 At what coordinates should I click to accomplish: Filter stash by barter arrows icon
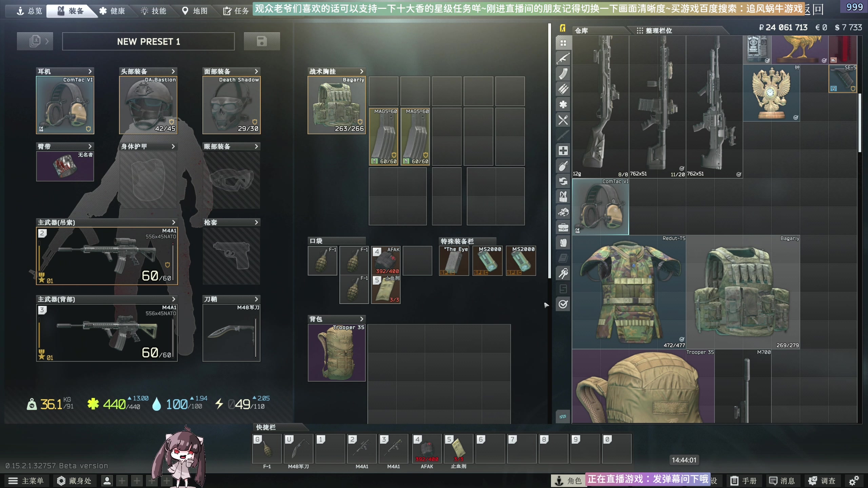tap(563, 181)
